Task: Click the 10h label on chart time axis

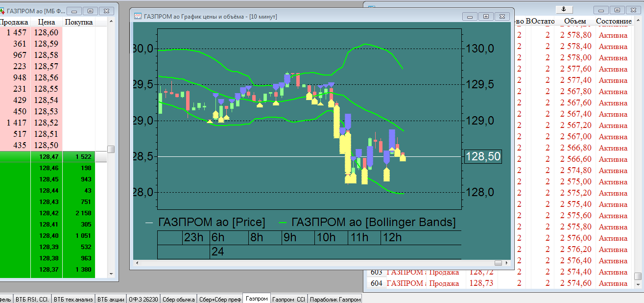Action: [x=326, y=238]
